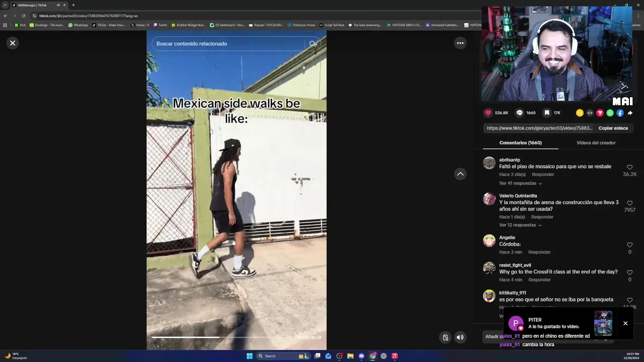Expand 'Ver 12 respuestas'
Viewport: 644px width, 362px height.
point(520,225)
